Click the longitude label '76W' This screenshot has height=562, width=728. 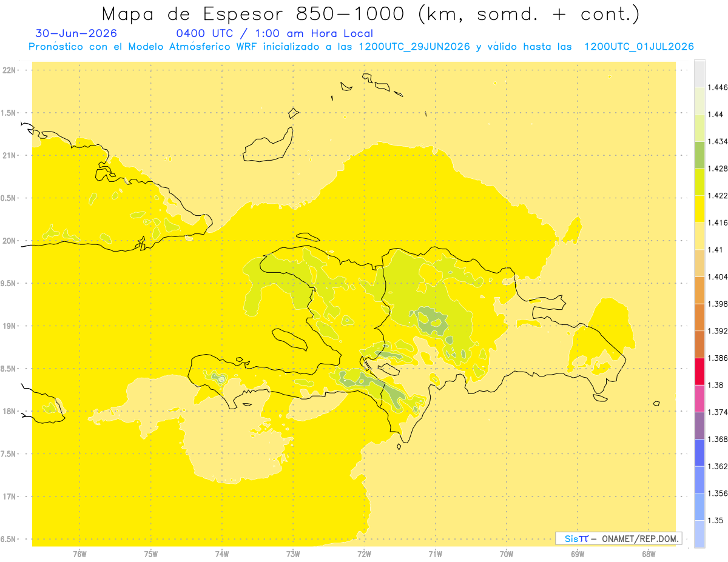click(79, 554)
